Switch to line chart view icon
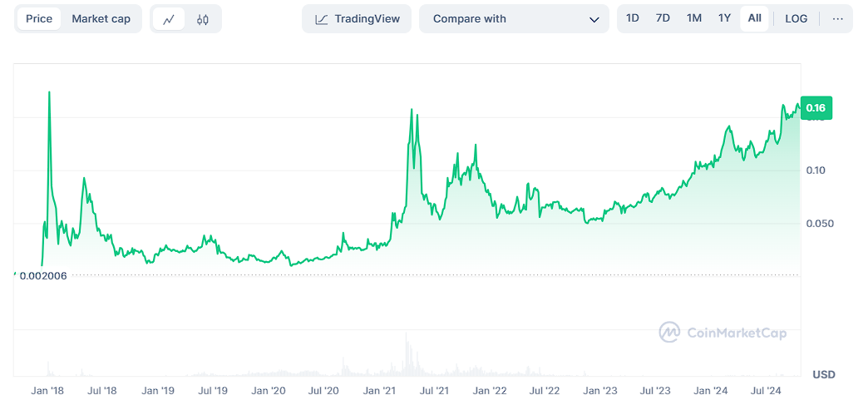This screenshot has height=415, width=868. pos(169,19)
